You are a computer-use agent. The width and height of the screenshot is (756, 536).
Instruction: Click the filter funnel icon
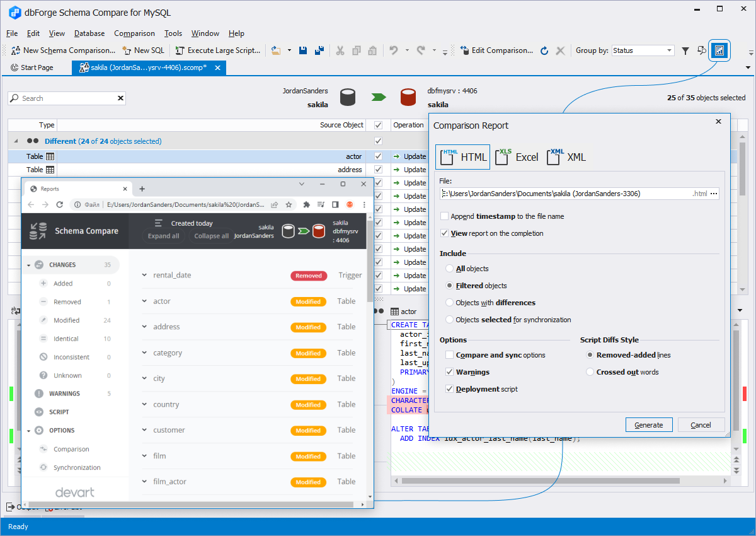(685, 50)
